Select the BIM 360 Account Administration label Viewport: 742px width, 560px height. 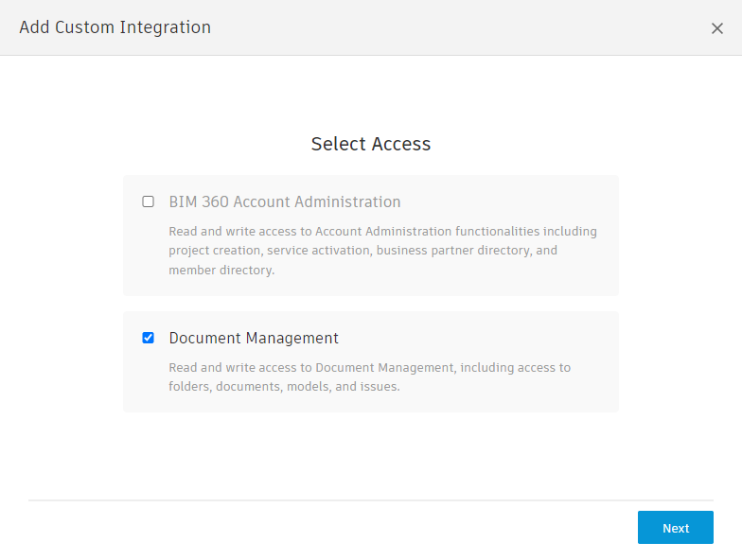click(x=284, y=201)
